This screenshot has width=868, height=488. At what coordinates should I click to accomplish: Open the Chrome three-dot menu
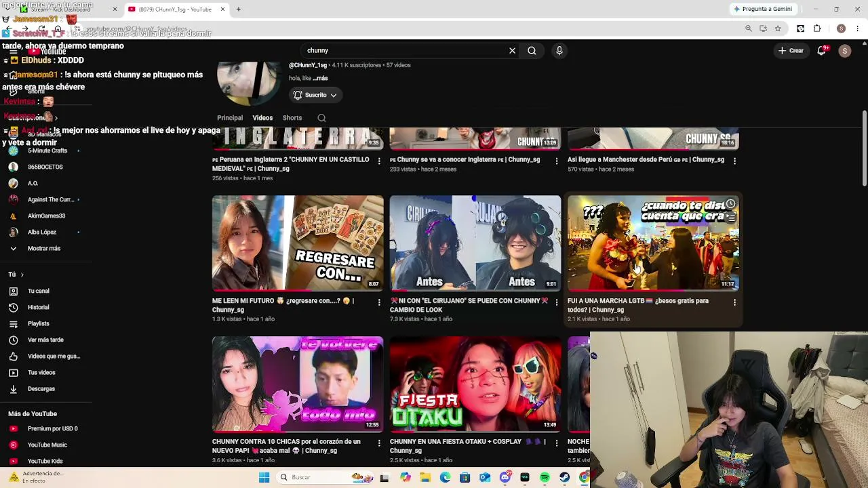tap(858, 28)
